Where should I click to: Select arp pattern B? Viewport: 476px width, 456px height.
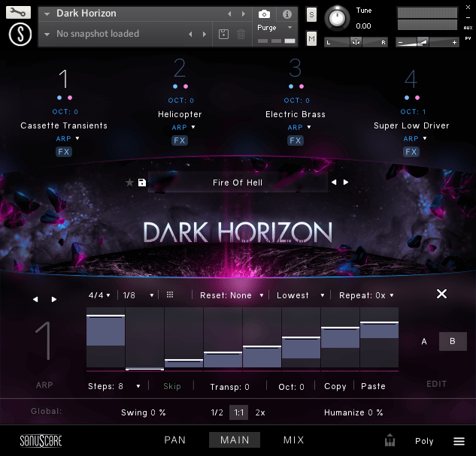453,341
